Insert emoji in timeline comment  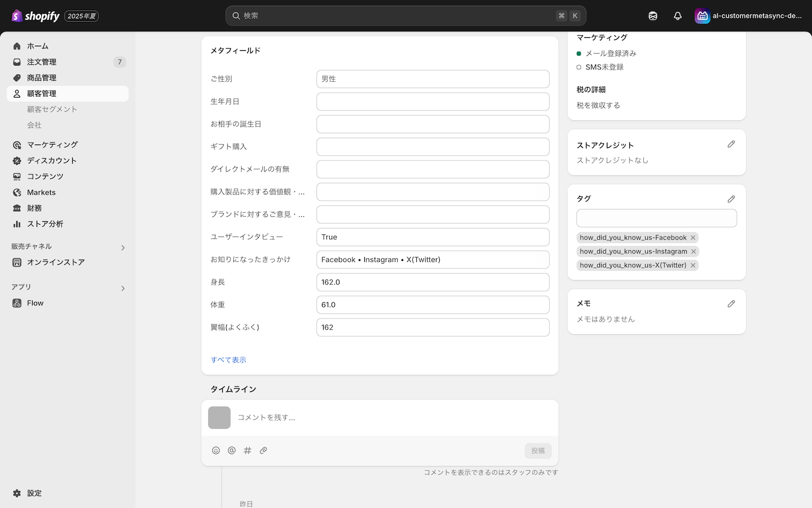click(x=216, y=450)
